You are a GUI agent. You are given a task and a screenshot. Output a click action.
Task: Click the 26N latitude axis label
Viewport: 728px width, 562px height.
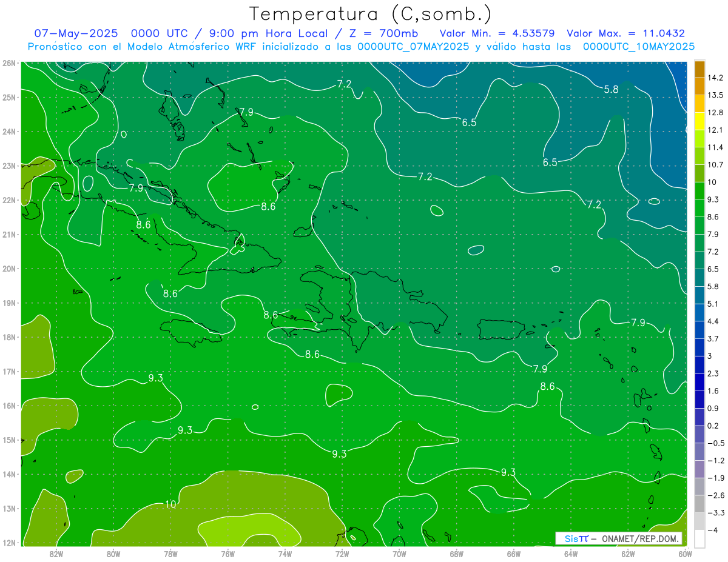coord(8,63)
